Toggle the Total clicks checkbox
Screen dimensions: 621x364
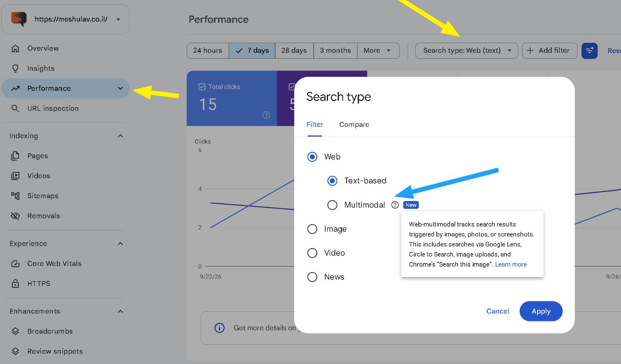pyautogui.click(x=202, y=87)
